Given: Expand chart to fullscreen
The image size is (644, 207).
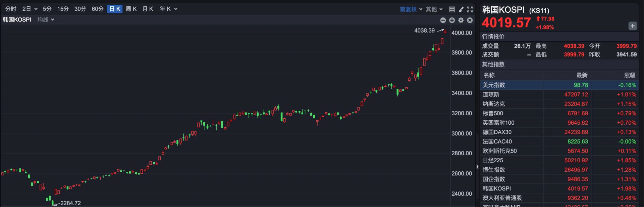Looking at the screenshot, I should point(470,9).
